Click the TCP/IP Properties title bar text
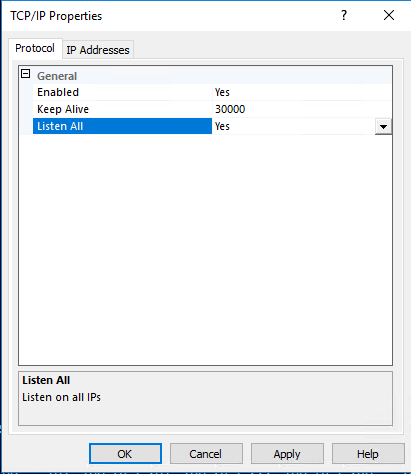The height and width of the screenshot is (474, 411). (x=56, y=16)
